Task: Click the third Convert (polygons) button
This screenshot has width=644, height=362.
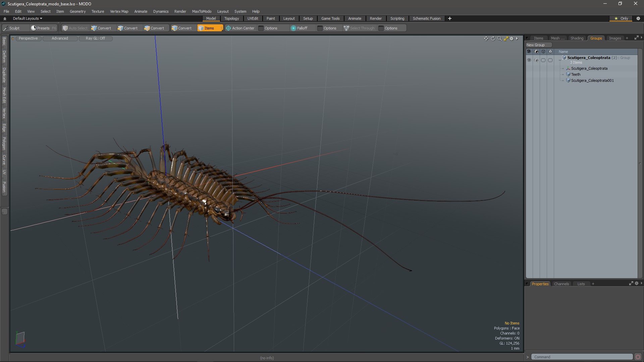Action: point(154,28)
